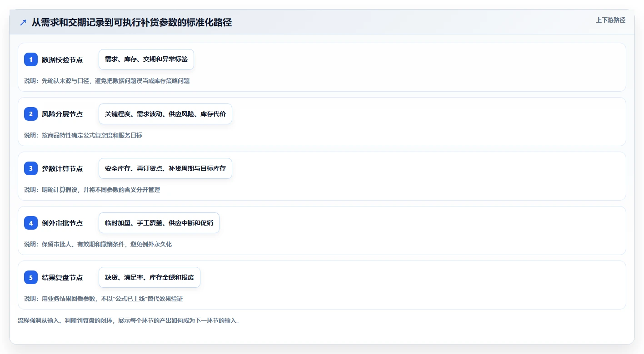
Task: Click the step 3 number badge
Action: (31, 168)
